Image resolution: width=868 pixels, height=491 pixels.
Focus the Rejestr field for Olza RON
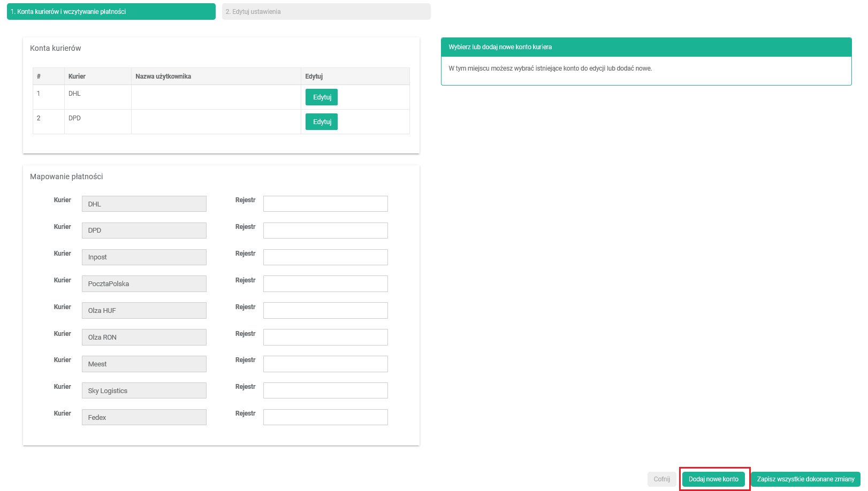(x=325, y=337)
